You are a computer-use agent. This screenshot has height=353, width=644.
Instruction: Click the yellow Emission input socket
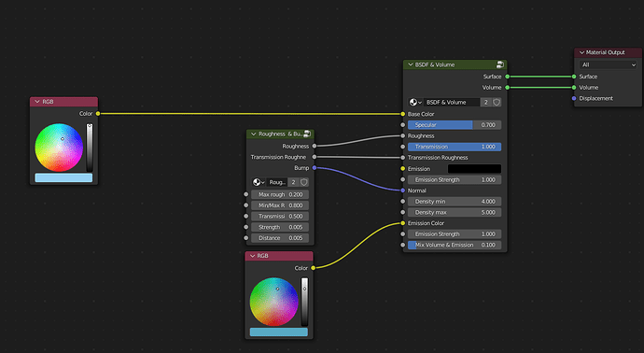403,168
